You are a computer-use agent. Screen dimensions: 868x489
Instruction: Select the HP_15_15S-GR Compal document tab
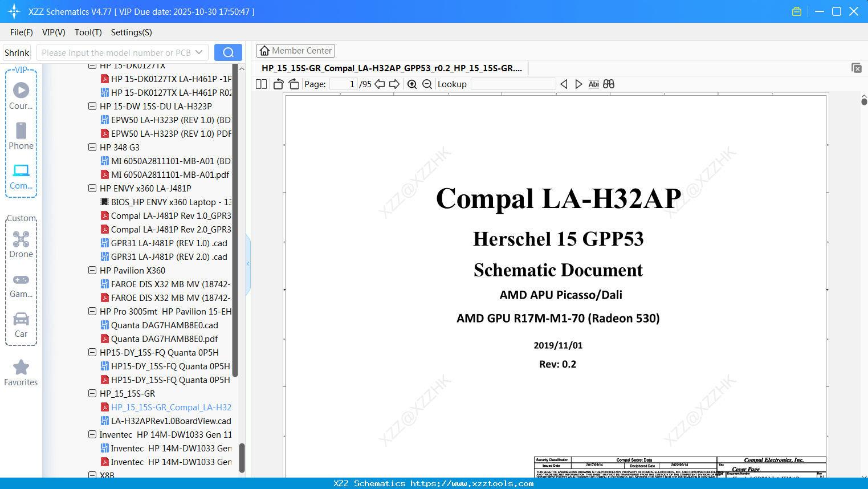(392, 68)
